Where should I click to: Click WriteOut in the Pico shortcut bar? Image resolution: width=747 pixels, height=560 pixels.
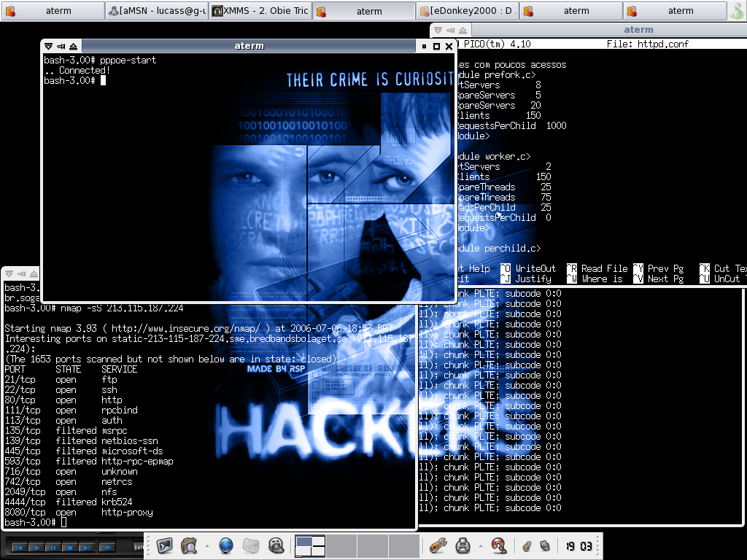point(528,268)
